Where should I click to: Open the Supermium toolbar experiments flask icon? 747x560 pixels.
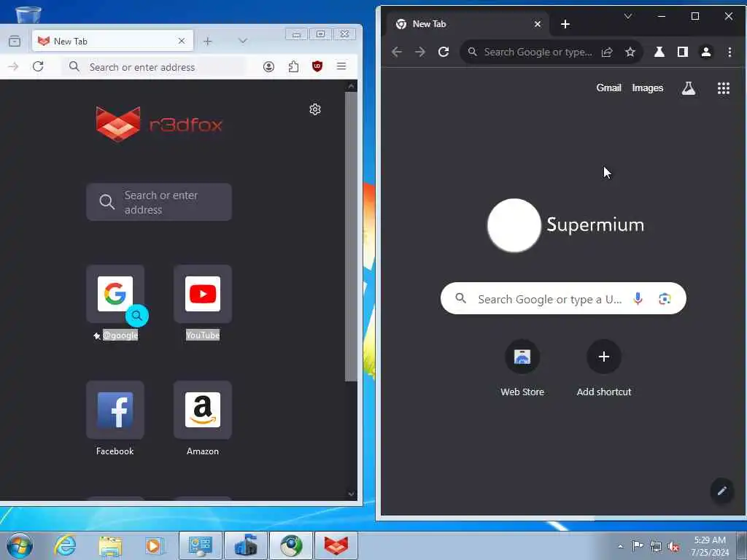tap(659, 52)
